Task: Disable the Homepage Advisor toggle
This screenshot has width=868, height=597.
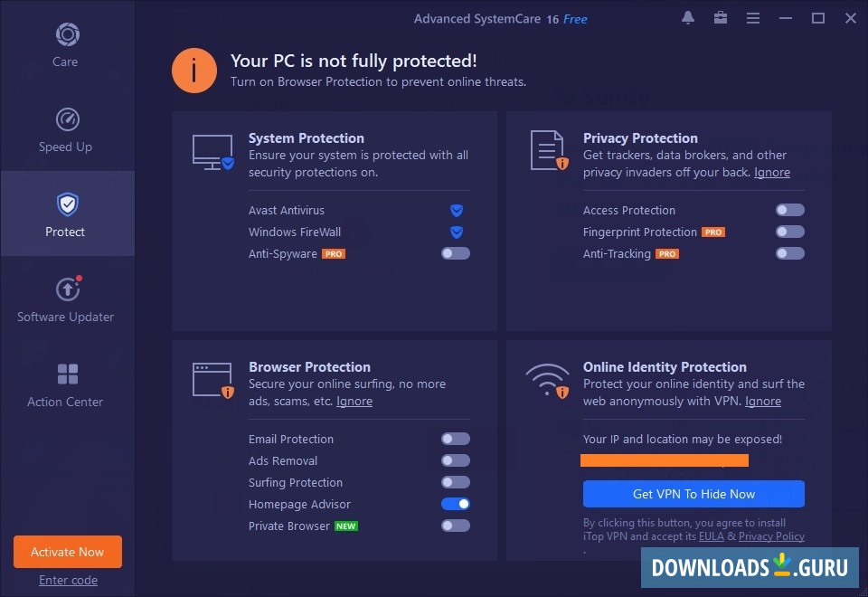Action: 456,504
